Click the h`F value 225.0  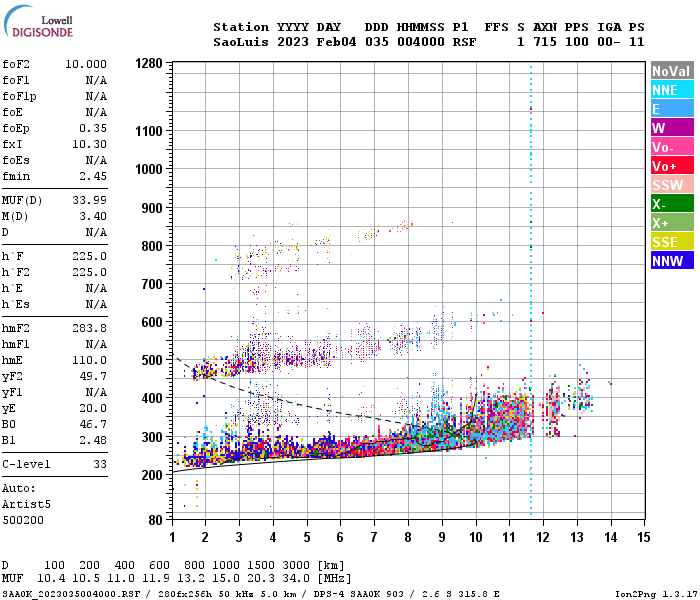click(x=89, y=256)
